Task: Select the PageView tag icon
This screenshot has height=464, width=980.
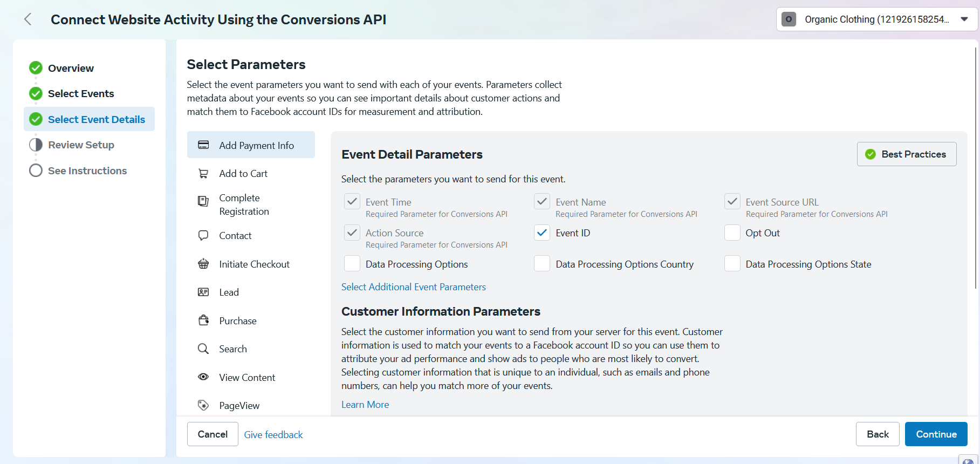Action: pyautogui.click(x=203, y=405)
